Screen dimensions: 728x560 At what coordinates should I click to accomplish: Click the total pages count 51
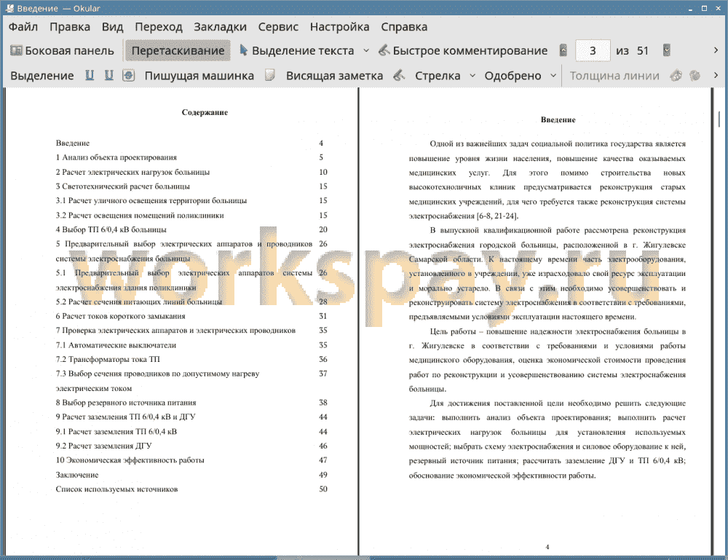pos(643,51)
